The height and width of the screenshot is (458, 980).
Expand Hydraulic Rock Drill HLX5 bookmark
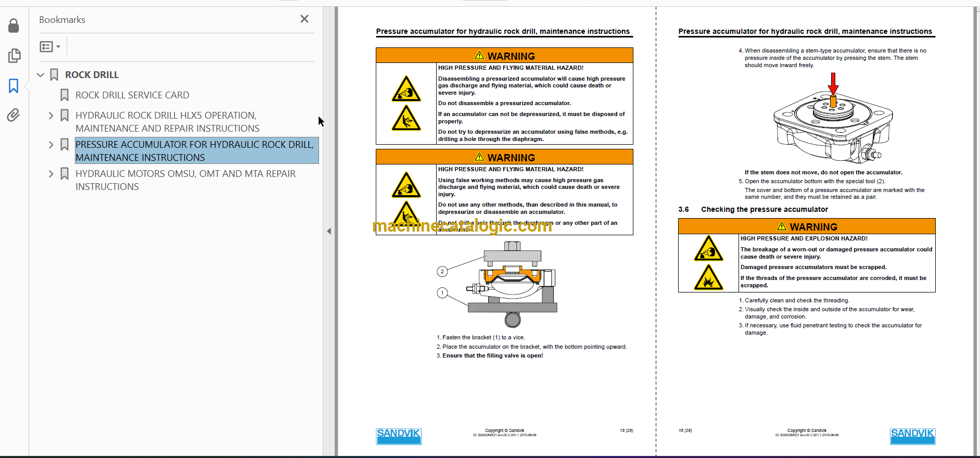[51, 116]
